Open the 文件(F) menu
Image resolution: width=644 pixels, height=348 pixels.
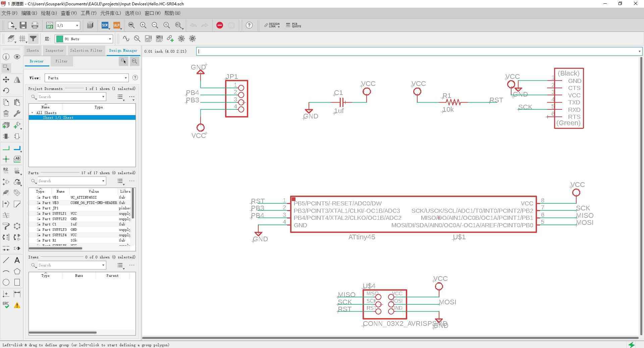(x=9, y=13)
